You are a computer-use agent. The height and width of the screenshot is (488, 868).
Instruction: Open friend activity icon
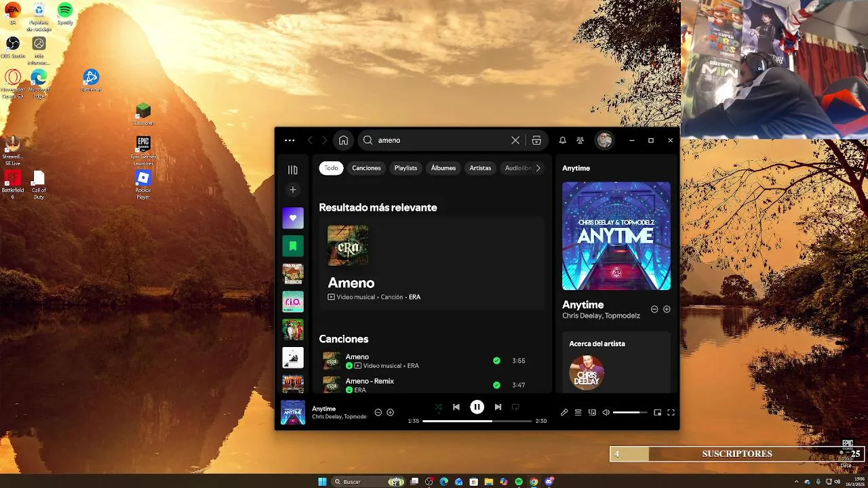(580, 140)
